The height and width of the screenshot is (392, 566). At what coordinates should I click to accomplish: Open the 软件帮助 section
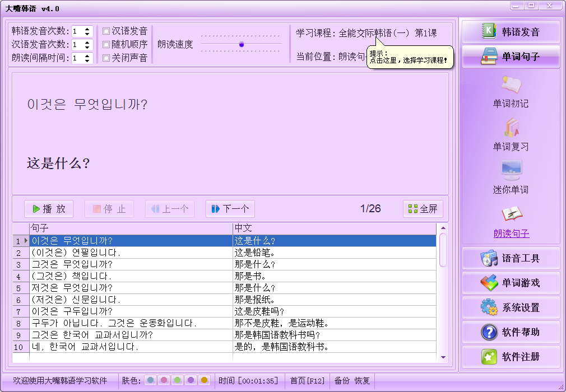tap(511, 332)
